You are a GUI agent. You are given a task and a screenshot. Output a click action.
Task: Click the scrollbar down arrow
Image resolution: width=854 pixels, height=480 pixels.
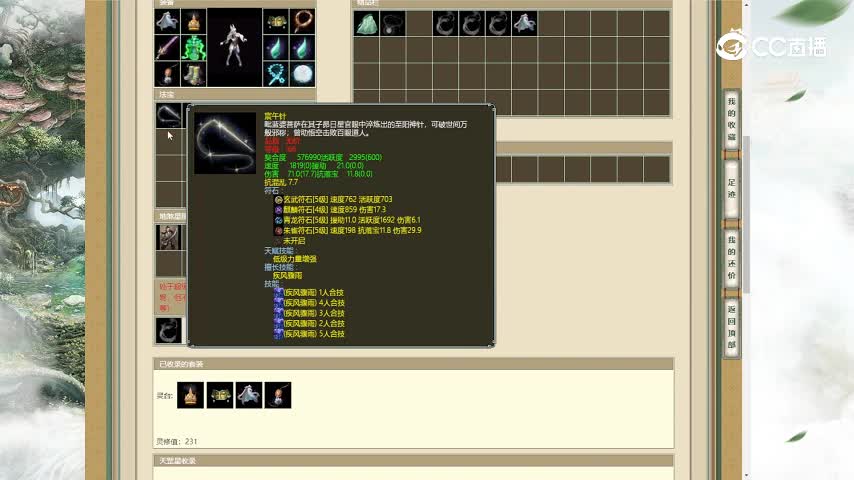pos(747,476)
